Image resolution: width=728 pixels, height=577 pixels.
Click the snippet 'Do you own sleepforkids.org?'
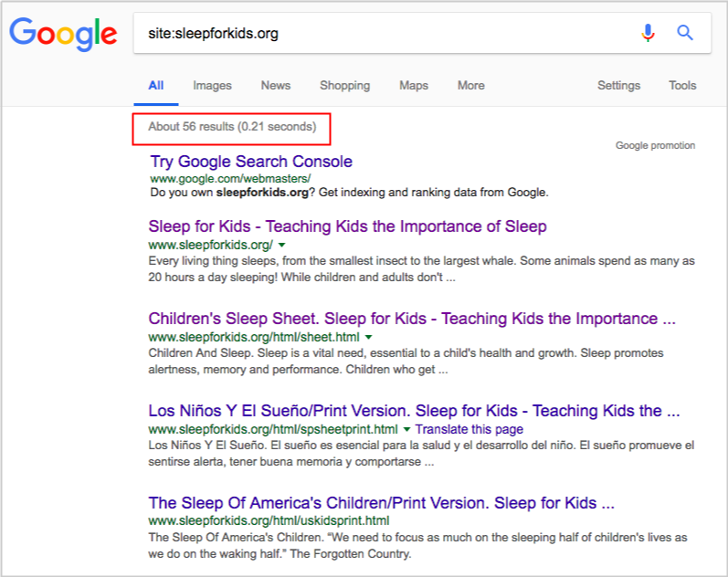click(349, 193)
